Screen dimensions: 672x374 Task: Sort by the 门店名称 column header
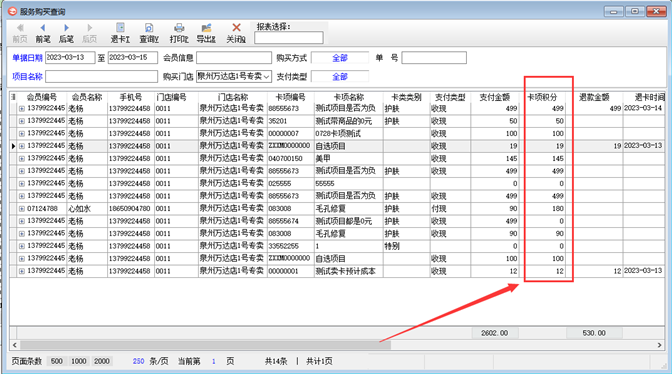click(x=233, y=97)
